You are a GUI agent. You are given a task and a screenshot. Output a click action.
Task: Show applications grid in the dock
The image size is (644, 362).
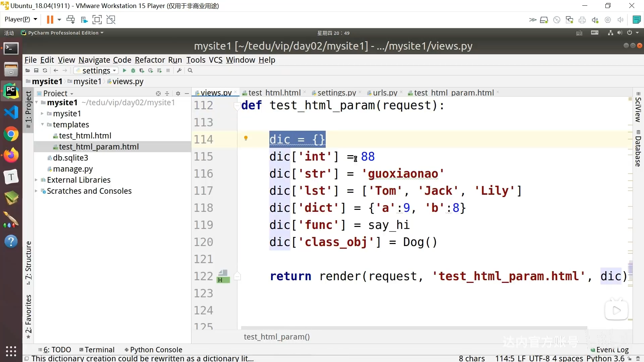11,351
